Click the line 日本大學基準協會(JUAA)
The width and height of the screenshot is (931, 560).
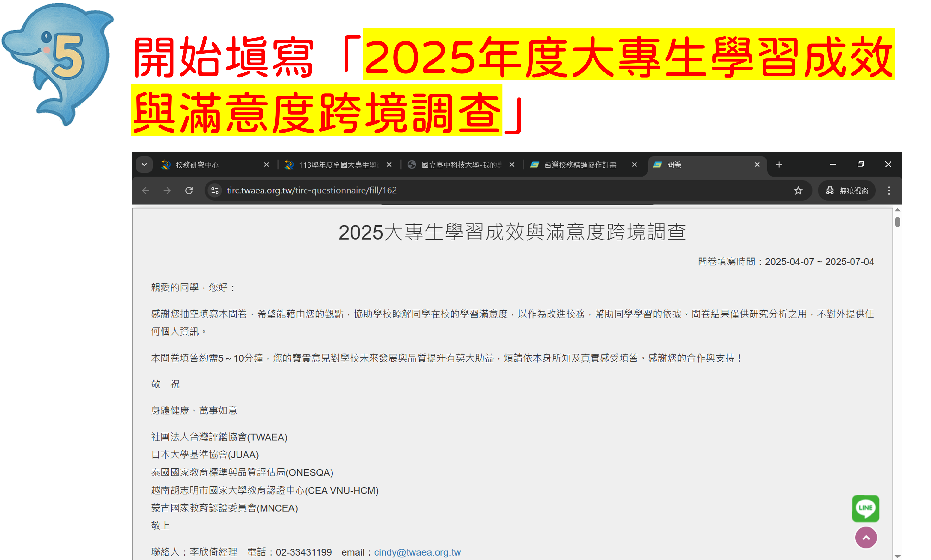click(205, 455)
